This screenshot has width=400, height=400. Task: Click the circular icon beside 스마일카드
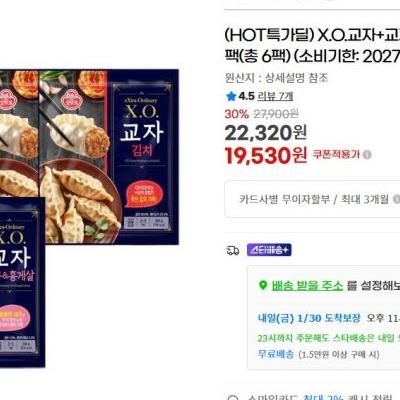233,397
